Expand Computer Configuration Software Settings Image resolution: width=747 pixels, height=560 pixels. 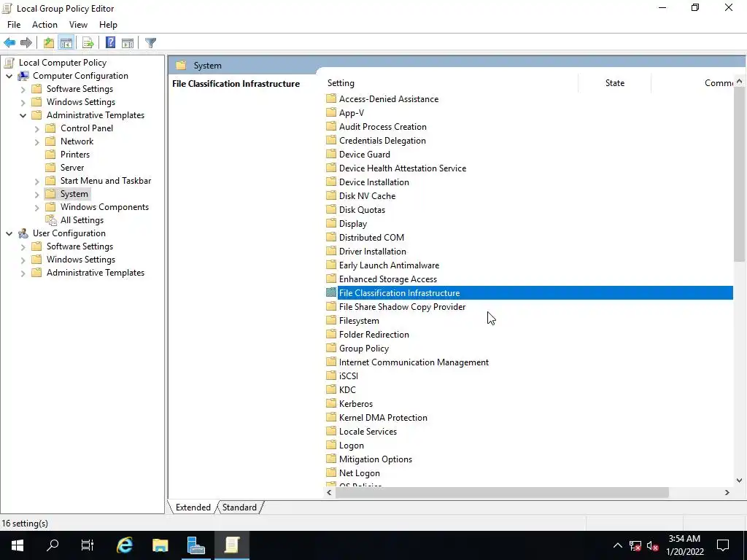[23, 89]
